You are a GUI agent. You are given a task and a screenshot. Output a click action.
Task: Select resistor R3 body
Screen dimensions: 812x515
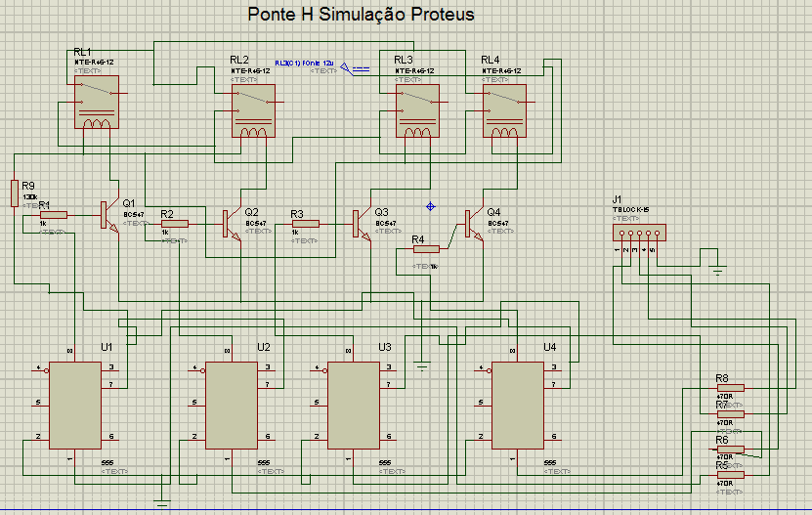(306, 224)
